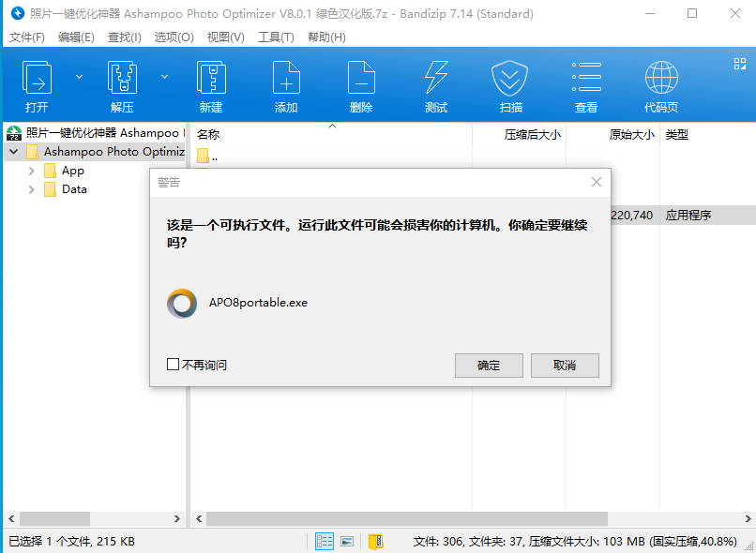
Task: Open the 文件(F) menu
Action: [27, 37]
